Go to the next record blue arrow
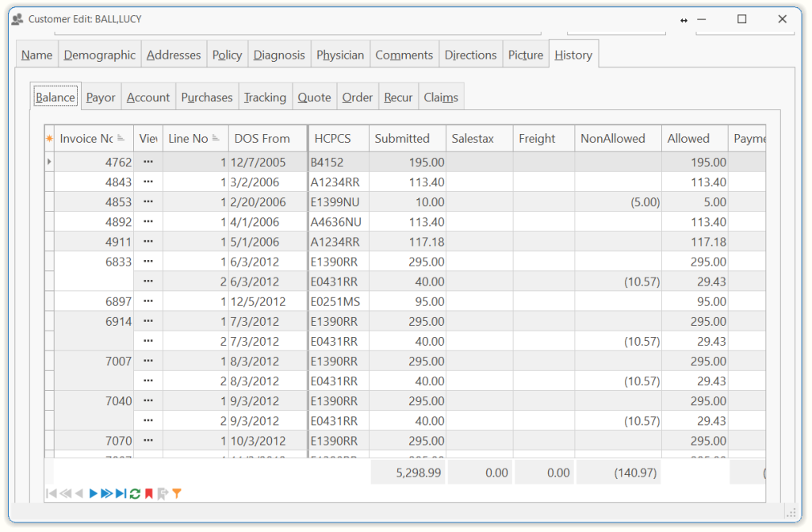 click(x=94, y=493)
